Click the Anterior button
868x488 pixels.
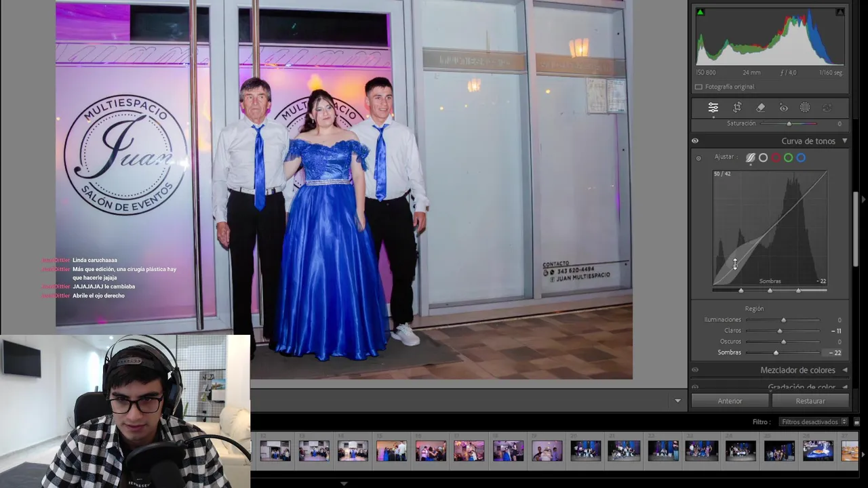click(730, 401)
